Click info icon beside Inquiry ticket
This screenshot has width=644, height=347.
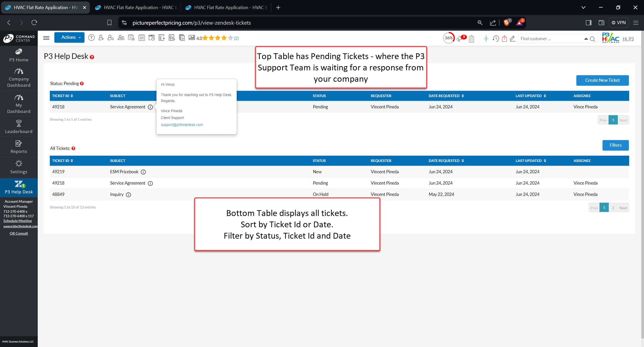pyautogui.click(x=129, y=195)
